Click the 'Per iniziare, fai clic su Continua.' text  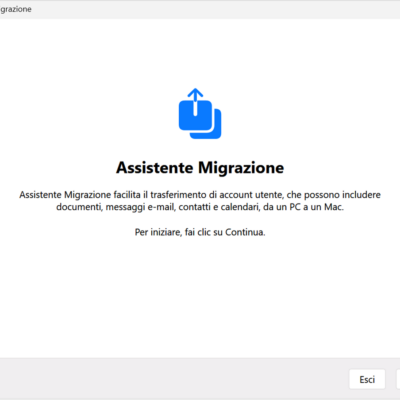(200, 232)
